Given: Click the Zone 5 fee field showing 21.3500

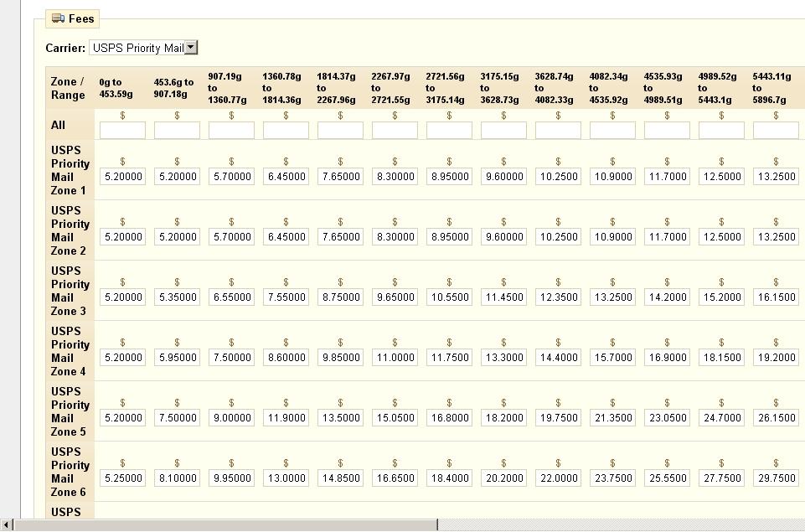Looking at the screenshot, I should point(612,418).
